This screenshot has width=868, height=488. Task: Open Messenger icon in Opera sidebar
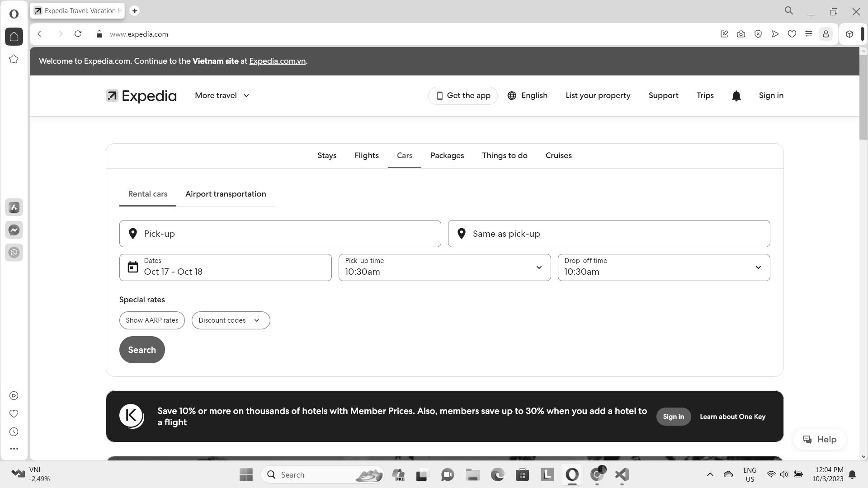pos(14,230)
